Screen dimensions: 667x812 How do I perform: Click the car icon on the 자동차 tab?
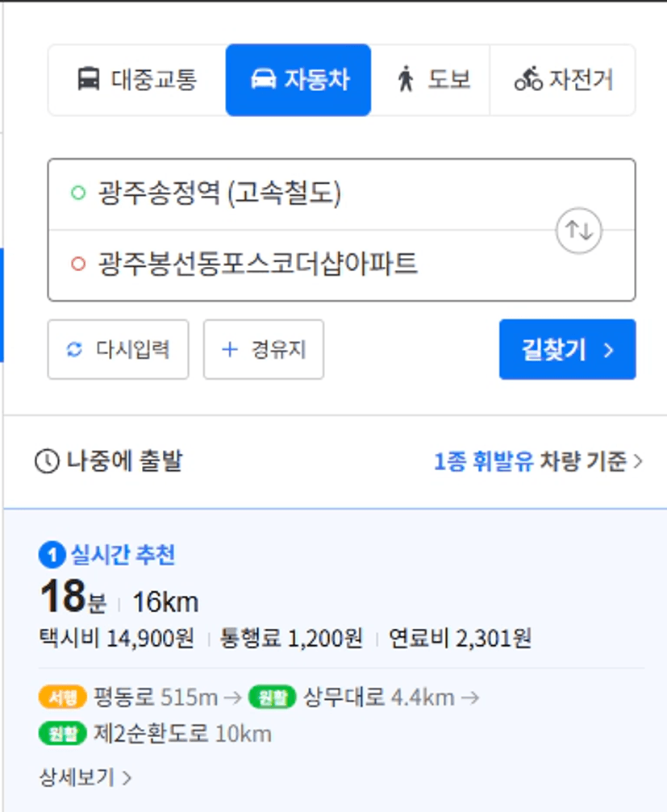click(x=264, y=79)
